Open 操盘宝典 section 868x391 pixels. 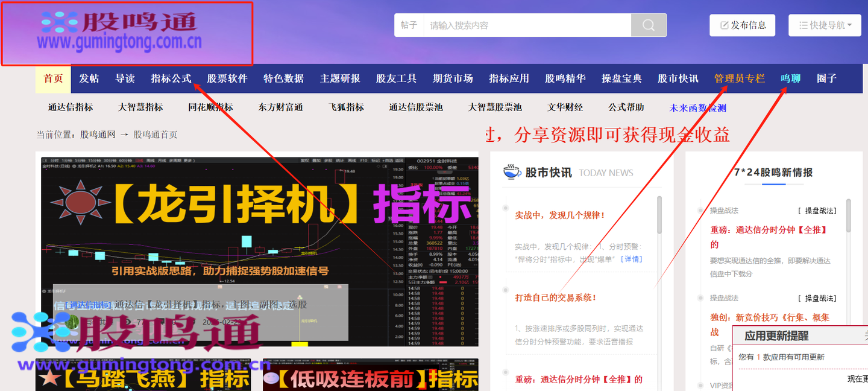621,78
